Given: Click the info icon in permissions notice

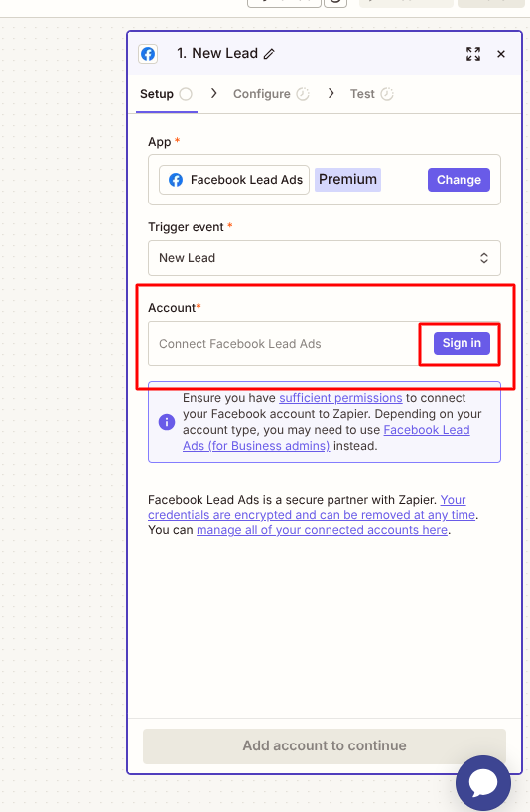Looking at the screenshot, I should (x=166, y=422).
